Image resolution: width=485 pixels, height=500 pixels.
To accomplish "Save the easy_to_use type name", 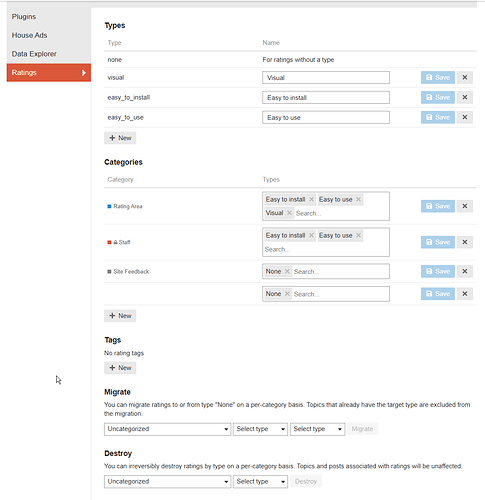I will 437,117.
